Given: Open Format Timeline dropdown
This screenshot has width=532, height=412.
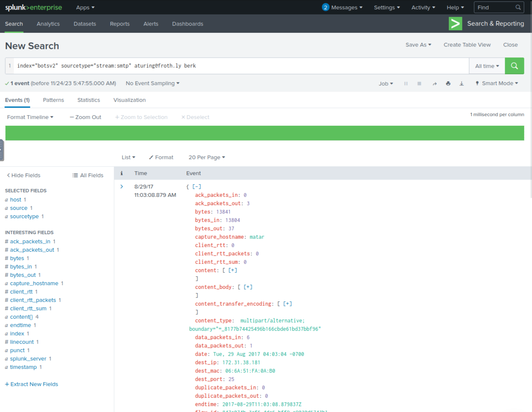Looking at the screenshot, I should 30,117.
